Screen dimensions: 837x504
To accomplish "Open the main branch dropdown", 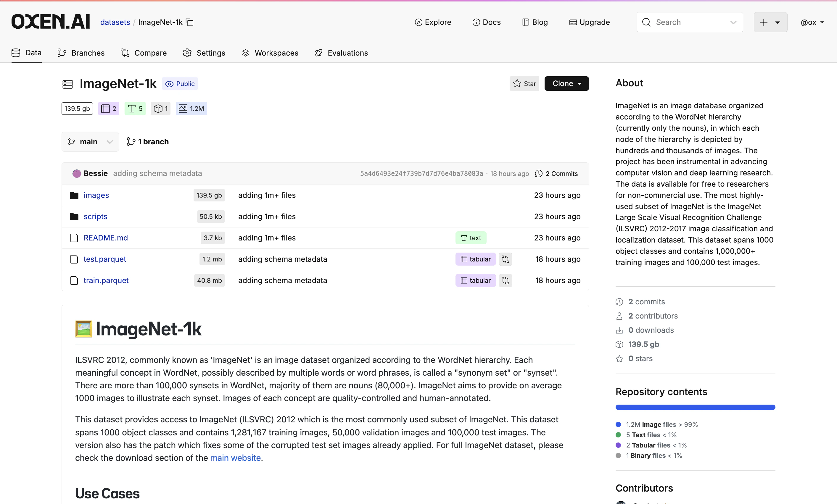I will [x=90, y=141].
